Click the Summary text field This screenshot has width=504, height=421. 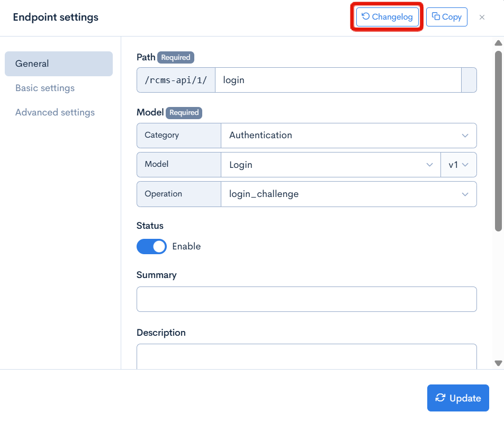click(307, 299)
